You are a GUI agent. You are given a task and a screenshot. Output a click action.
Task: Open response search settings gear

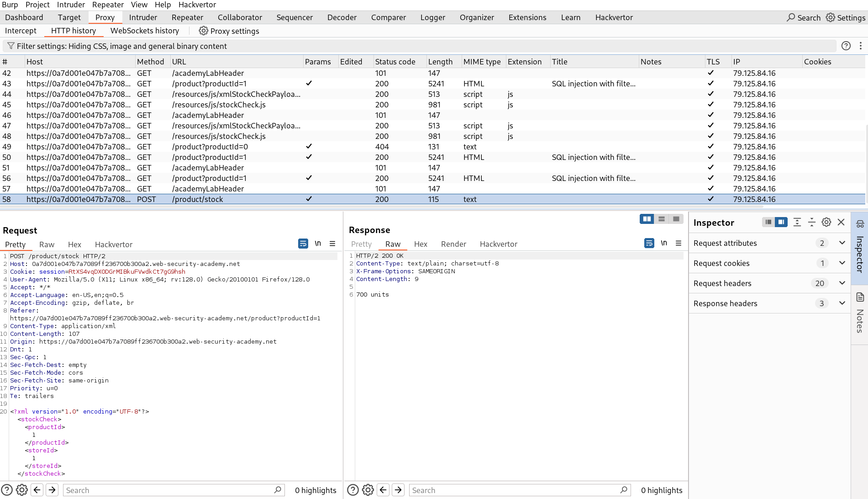368,490
